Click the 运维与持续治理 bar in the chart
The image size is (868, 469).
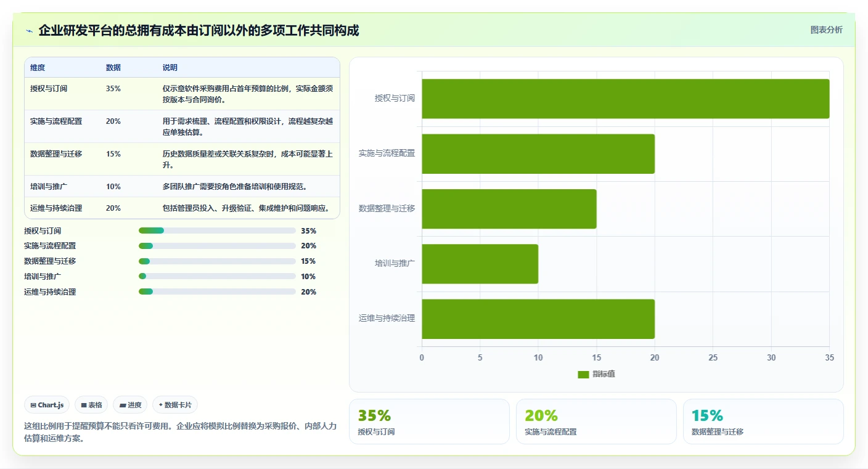(x=538, y=319)
